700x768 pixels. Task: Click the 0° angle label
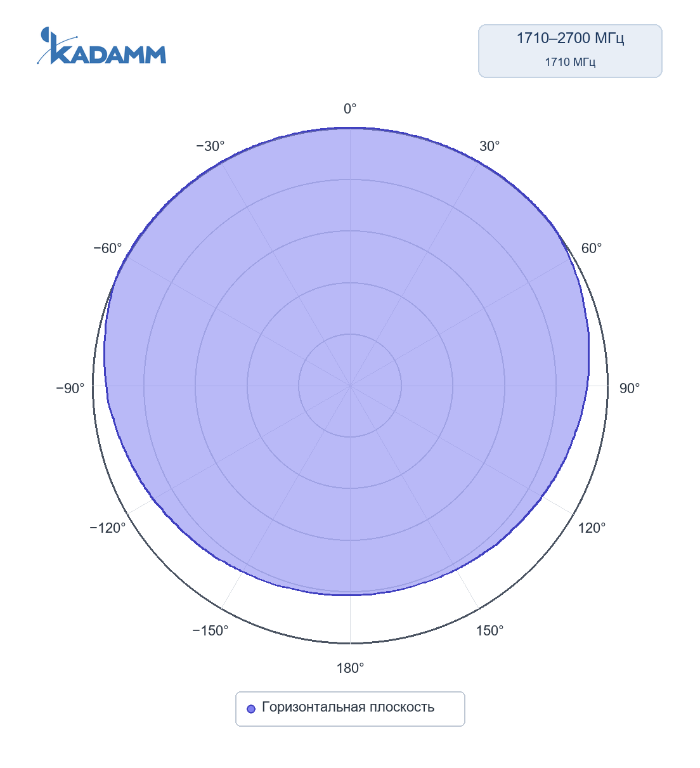click(x=350, y=109)
